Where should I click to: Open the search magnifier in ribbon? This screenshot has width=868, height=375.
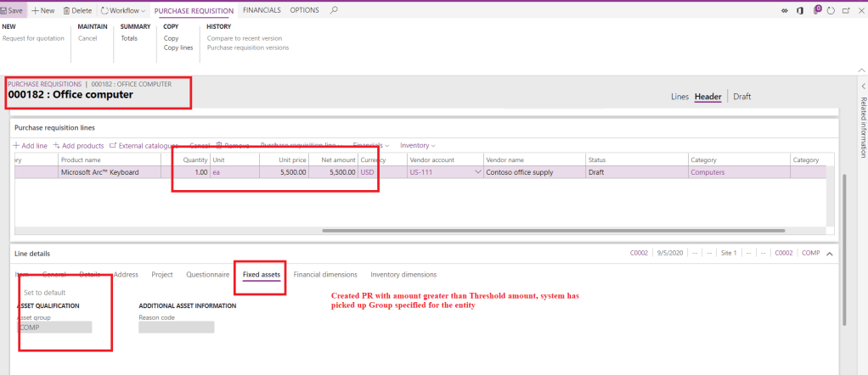(x=334, y=10)
